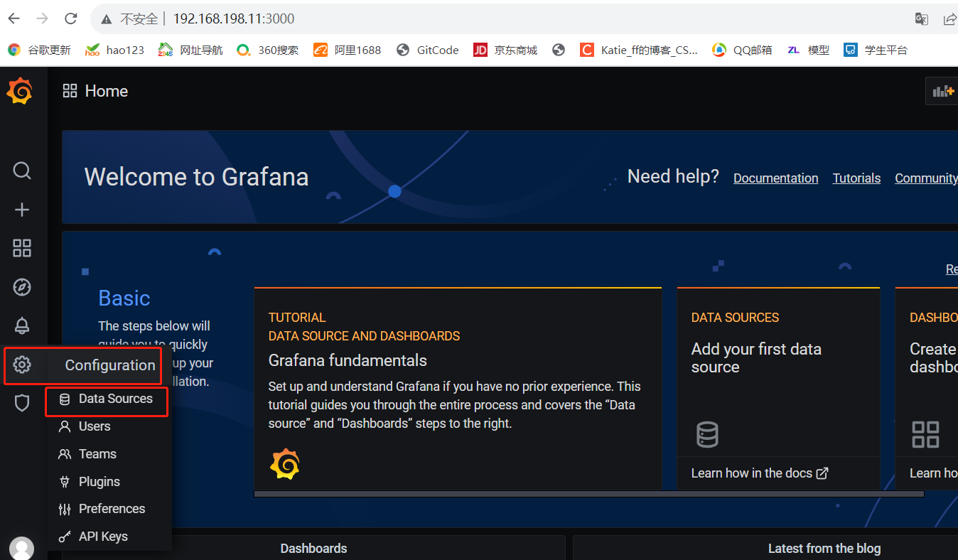958x560 pixels.
Task: Click the Basic heading text
Action: pos(124,298)
